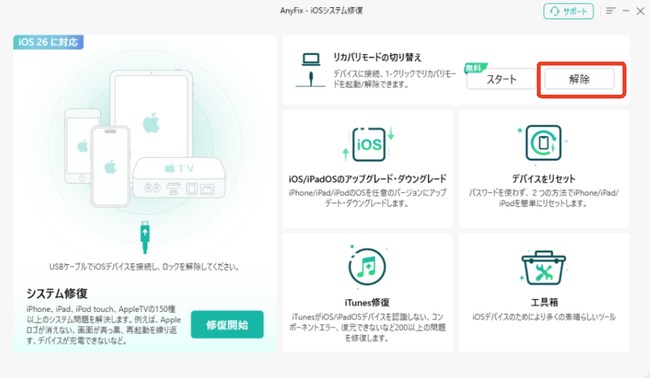Click the Apple TV box illustration
The image size is (650, 379).
pos(179,177)
